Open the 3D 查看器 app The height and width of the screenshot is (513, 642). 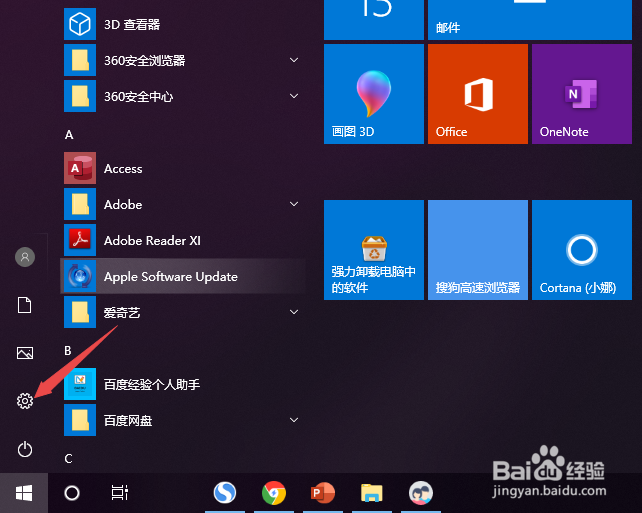(x=183, y=24)
